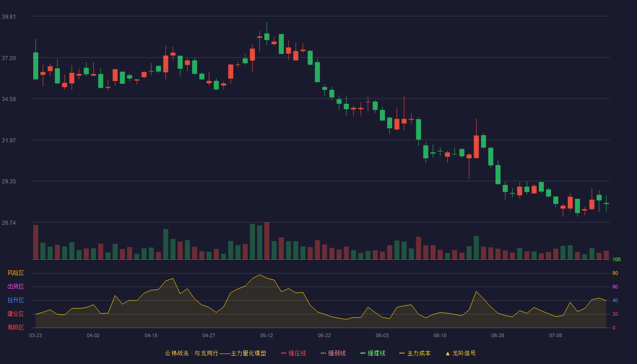Click the 100 indicator axis value
The image size is (637, 364).
(x=617, y=260)
